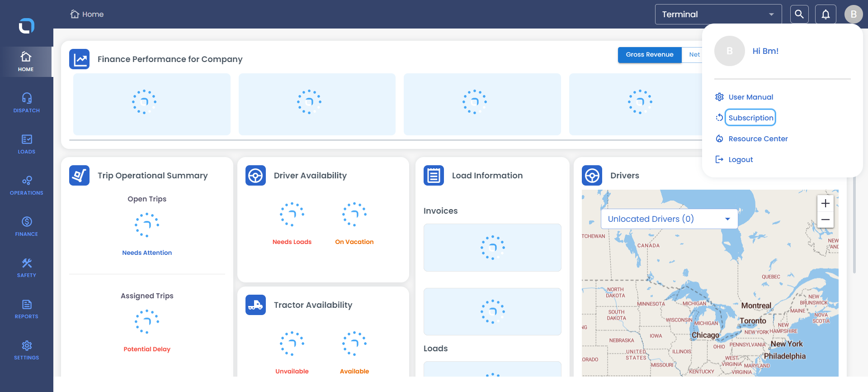Click the page vertical scrollbar
The height and width of the screenshot is (392, 868).
854,225
